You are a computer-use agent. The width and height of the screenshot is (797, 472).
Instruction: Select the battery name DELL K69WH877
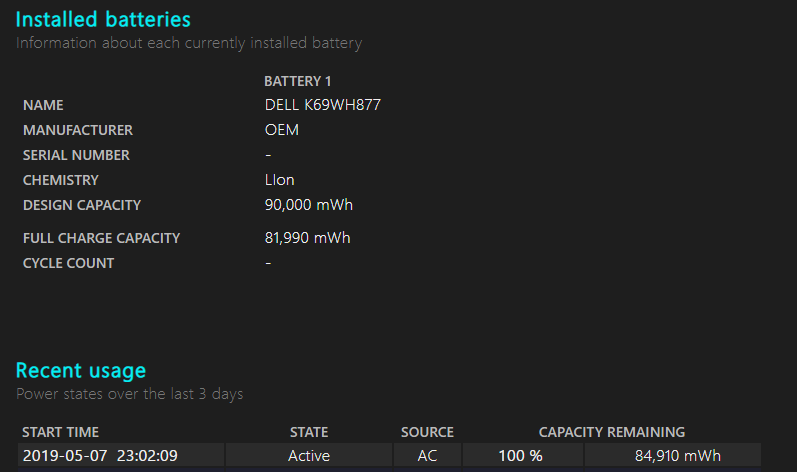point(323,105)
